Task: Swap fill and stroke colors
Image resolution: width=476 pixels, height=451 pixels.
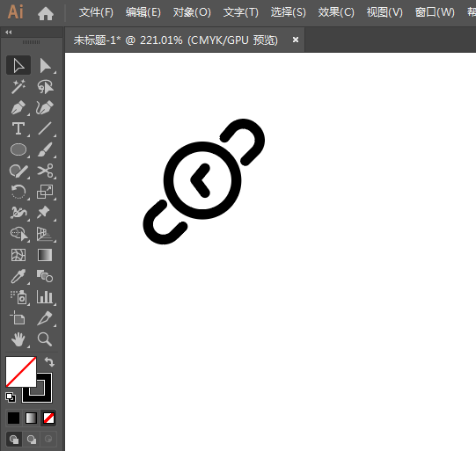Action: [49, 362]
